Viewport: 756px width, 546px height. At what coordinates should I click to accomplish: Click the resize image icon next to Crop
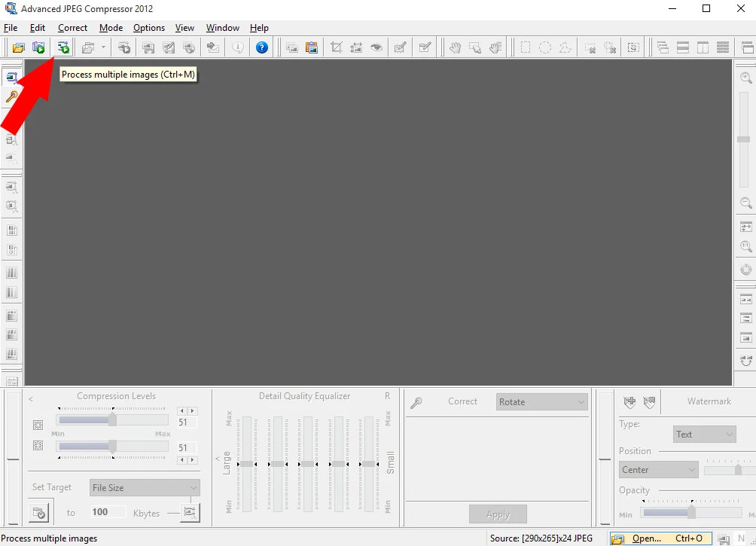(x=356, y=47)
